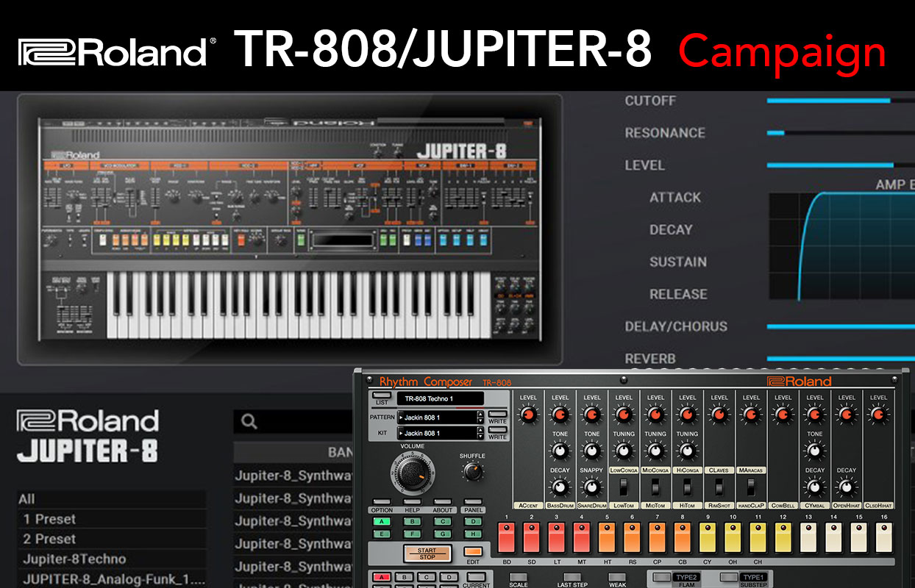
Task: Toggle step 13 white sequencer button
Action: coord(808,537)
